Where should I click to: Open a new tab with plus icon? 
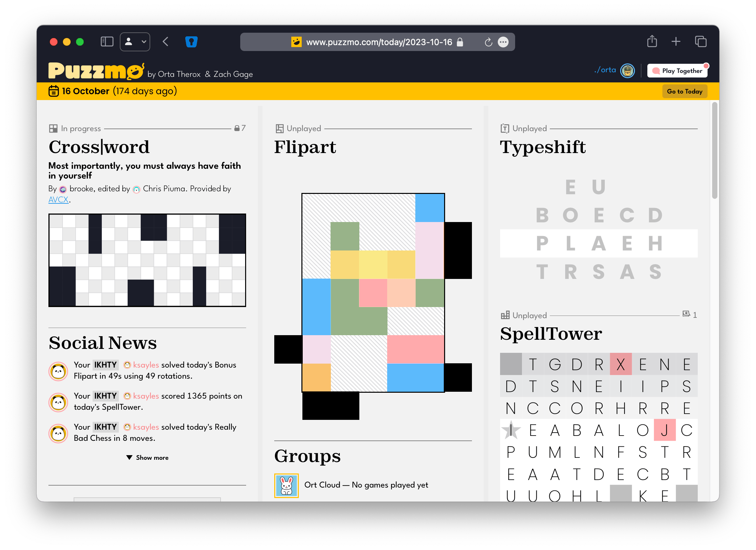pyautogui.click(x=676, y=42)
